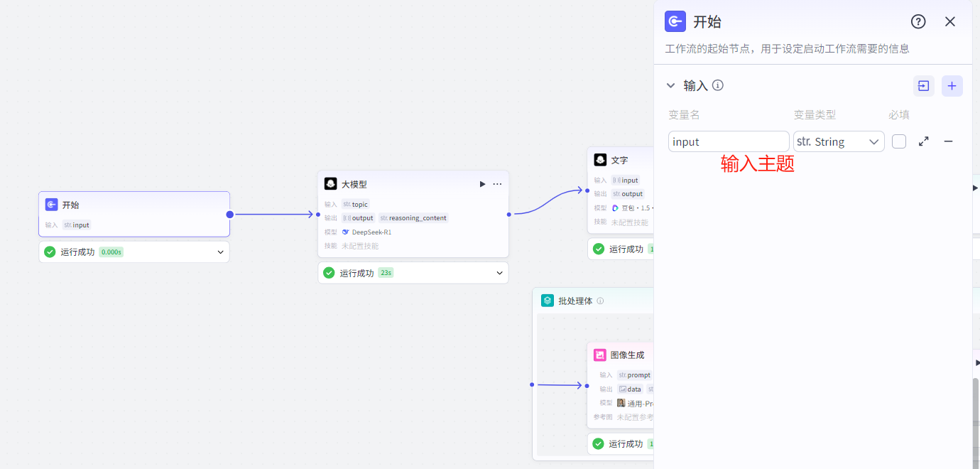Viewport: 980px width, 469px height.
Task: Click the import variables icon beside 输入
Action: click(923, 86)
